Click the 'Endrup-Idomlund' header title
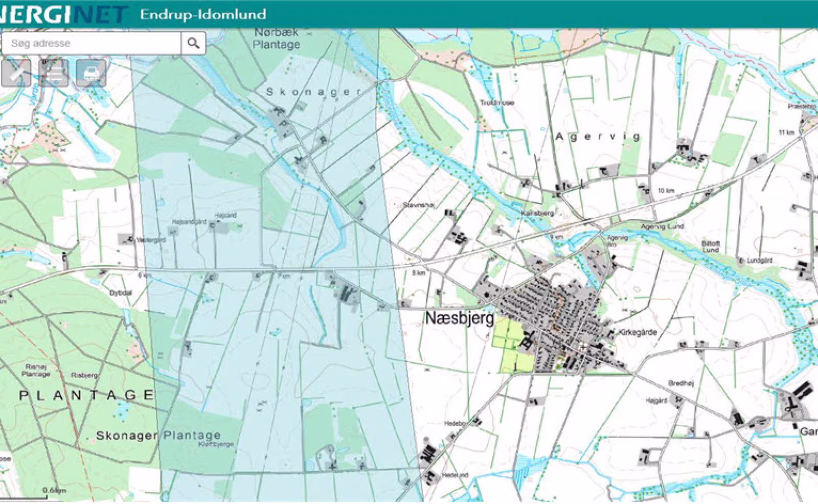 203,14
